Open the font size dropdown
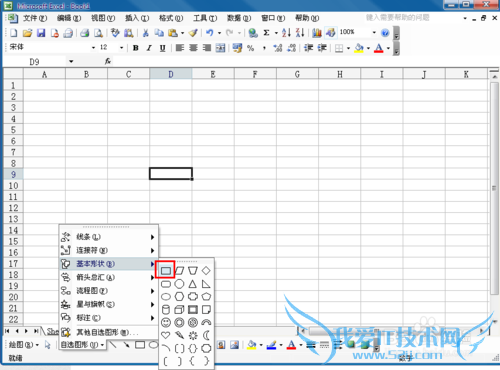The height and width of the screenshot is (370, 500). pyautogui.click(x=122, y=48)
